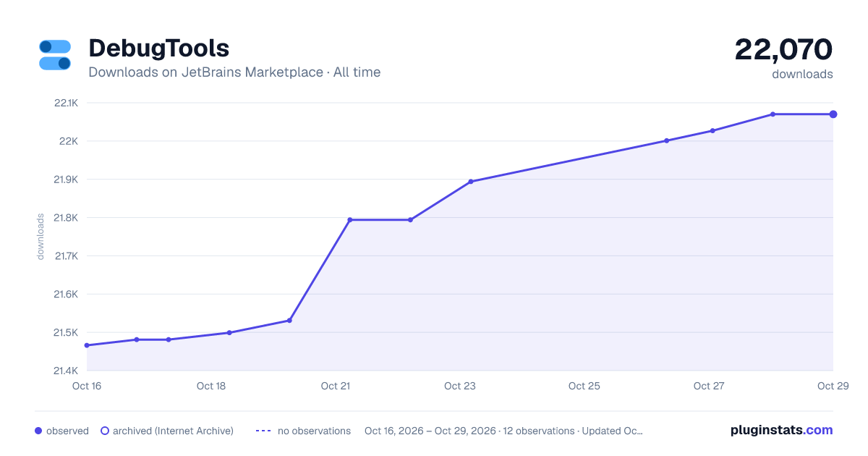Click the Oct 27 x-axis label
The width and height of the screenshot is (868, 456).
pyautogui.click(x=709, y=386)
